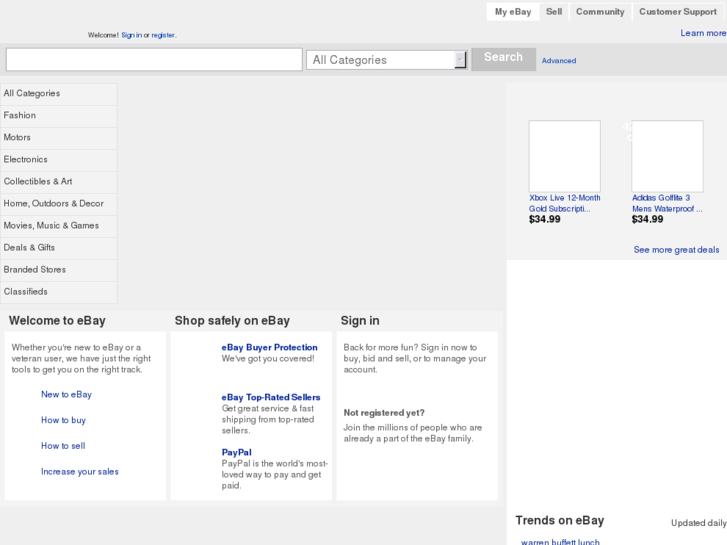Image resolution: width=727 pixels, height=545 pixels.
Task: Select All Categories in the sidebar
Action: (x=59, y=94)
